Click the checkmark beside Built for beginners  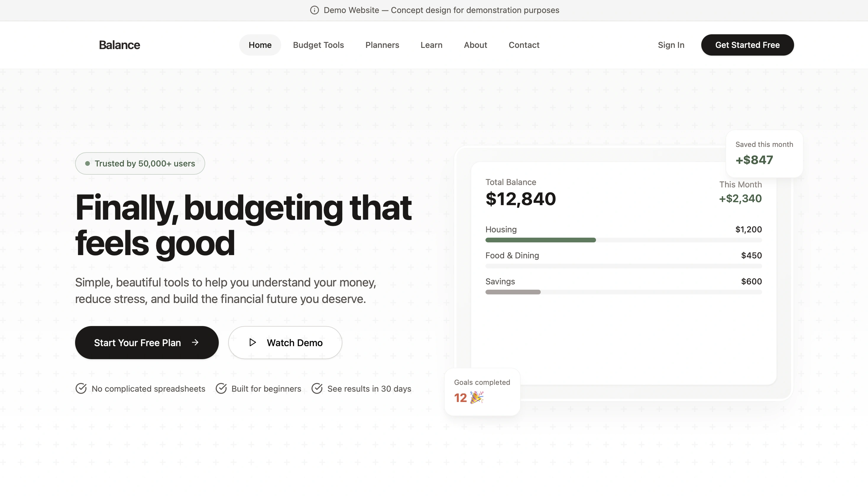tap(221, 388)
